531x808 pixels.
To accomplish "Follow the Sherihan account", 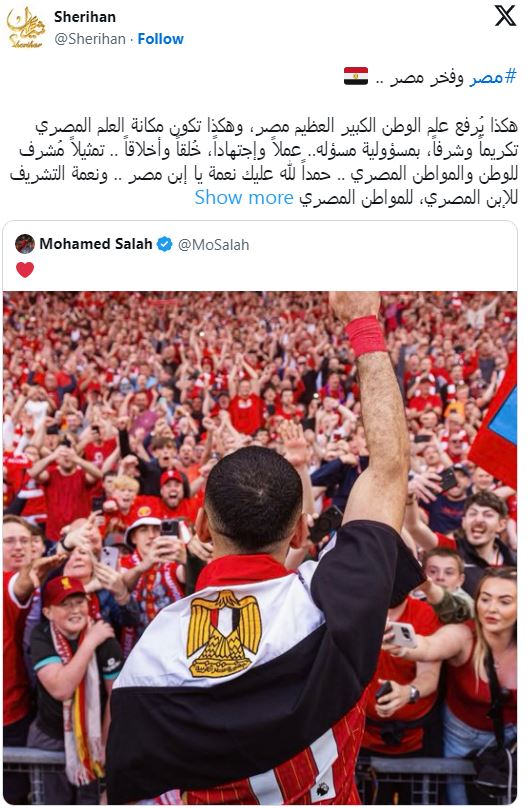I will coord(160,39).
